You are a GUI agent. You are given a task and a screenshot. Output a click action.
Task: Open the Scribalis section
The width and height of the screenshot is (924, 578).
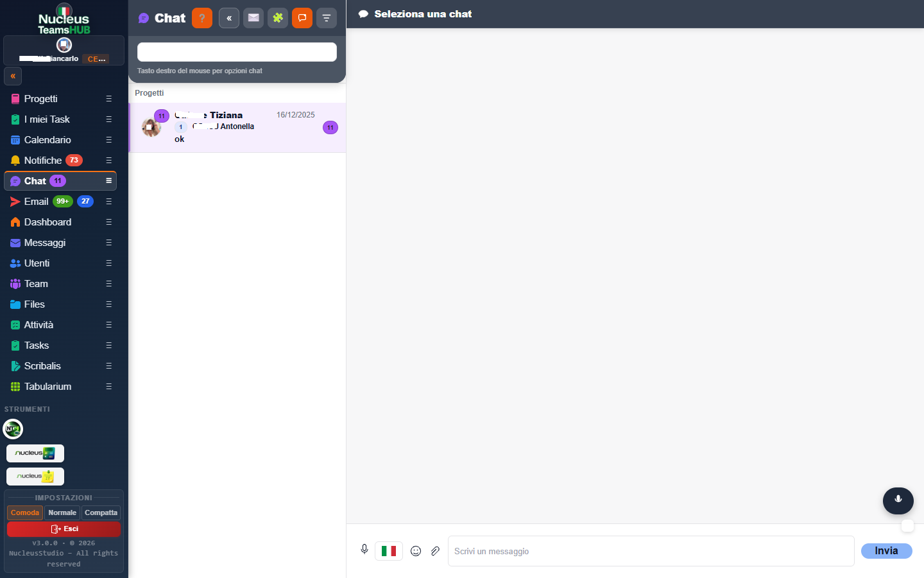(42, 365)
